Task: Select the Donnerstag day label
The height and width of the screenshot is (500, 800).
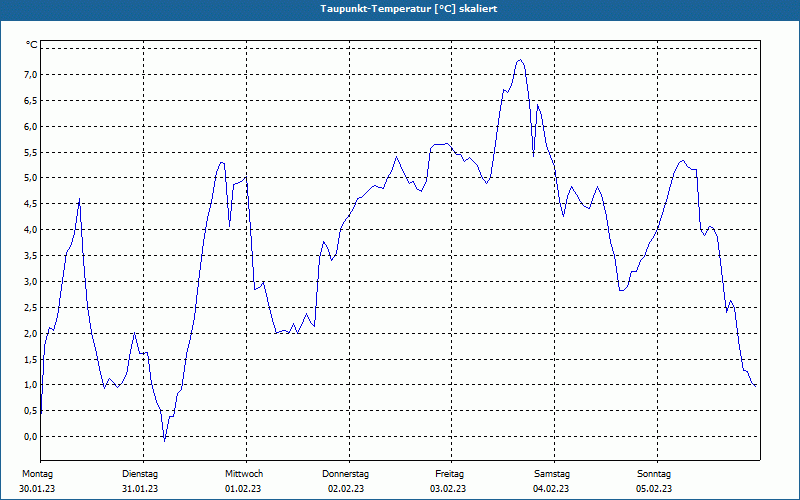Action: click(345, 474)
